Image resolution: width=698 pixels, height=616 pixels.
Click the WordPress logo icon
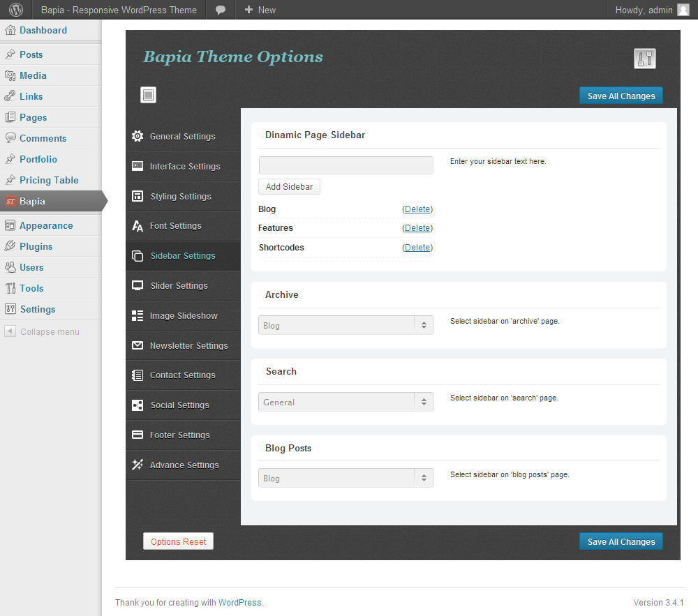(16, 10)
